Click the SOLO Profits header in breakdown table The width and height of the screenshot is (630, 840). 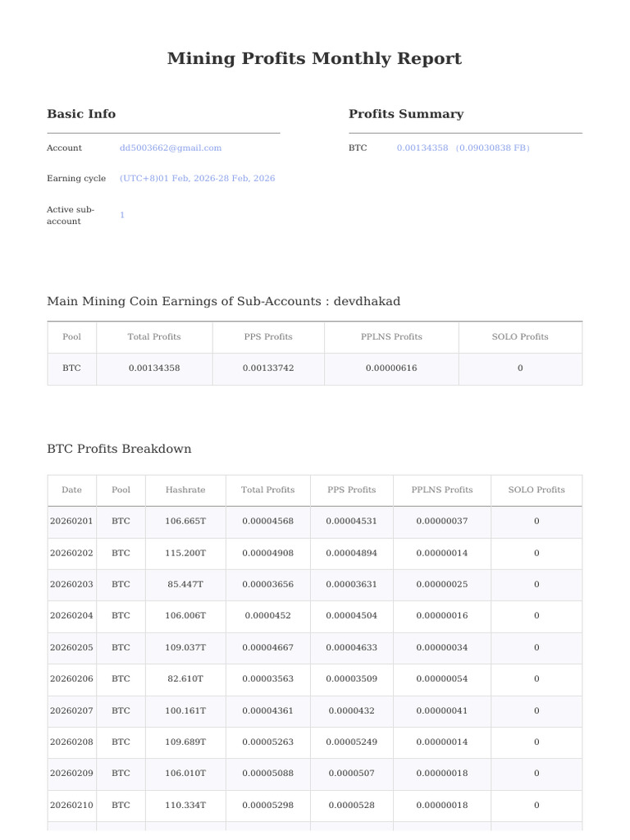pyautogui.click(x=536, y=490)
